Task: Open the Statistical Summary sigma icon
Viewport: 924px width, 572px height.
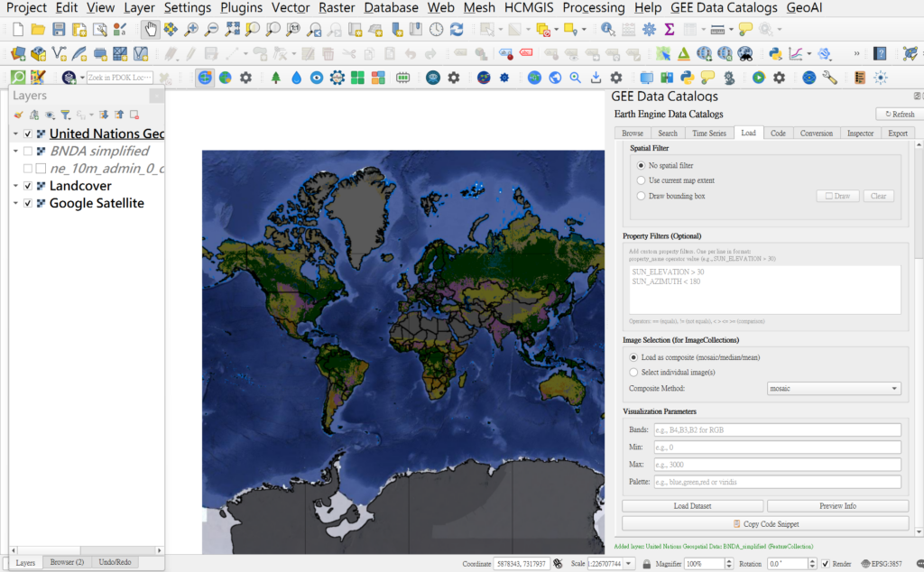Action: pyautogui.click(x=670, y=30)
